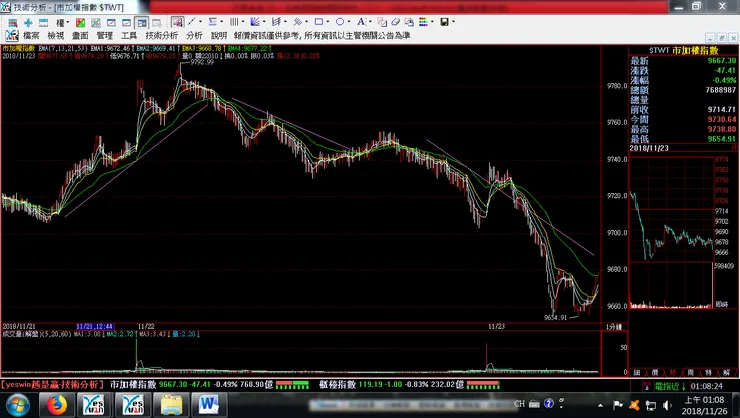Click the 9654.91 low label on chart
The image size is (740, 418).
(x=555, y=318)
